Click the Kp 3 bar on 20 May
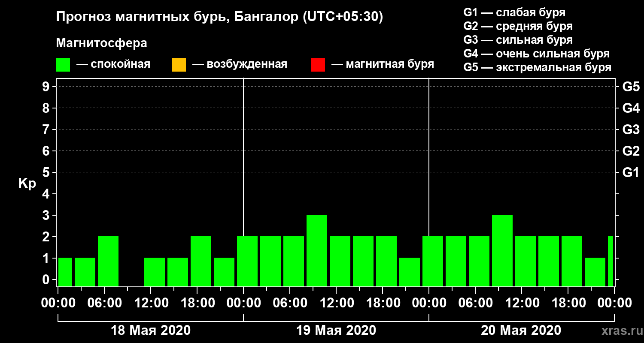Viewport: 644px width, 343px height. click(x=502, y=250)
